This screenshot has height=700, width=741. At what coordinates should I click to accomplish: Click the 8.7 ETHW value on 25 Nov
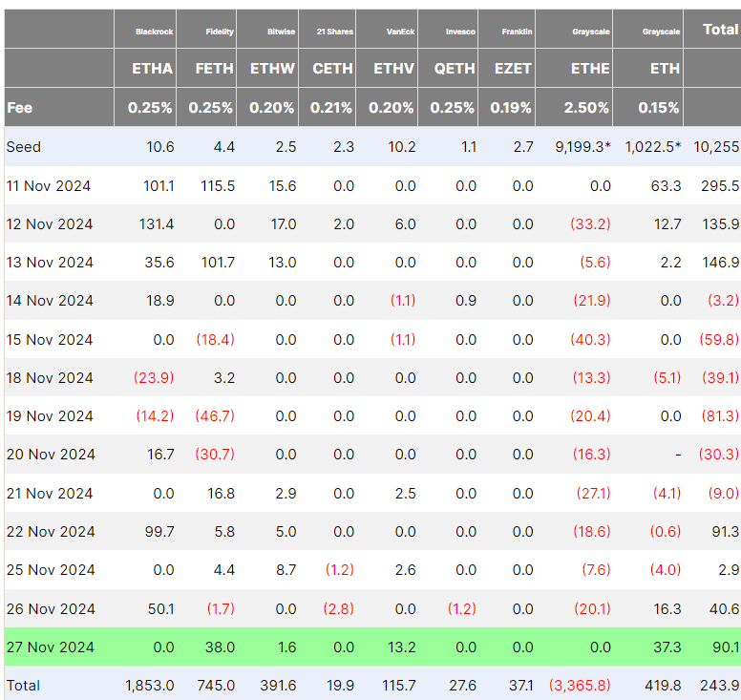(x=286, y=570)
